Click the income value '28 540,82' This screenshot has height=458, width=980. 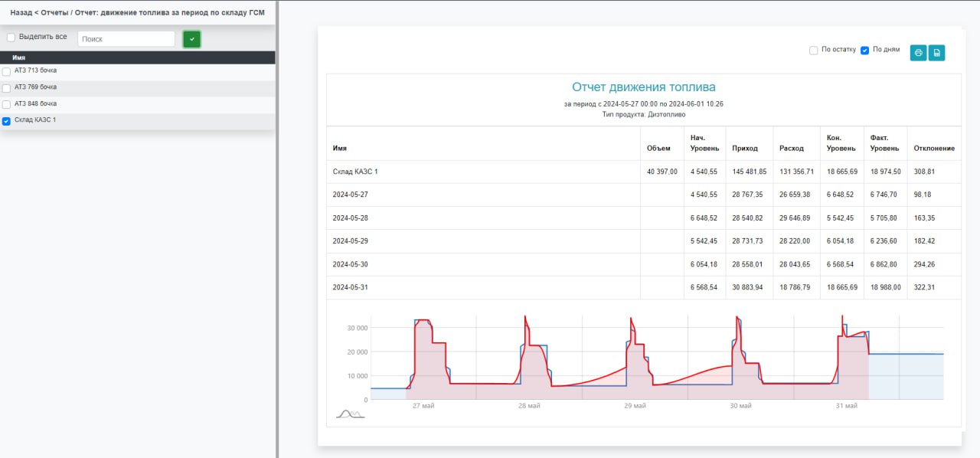pos(747,218)
